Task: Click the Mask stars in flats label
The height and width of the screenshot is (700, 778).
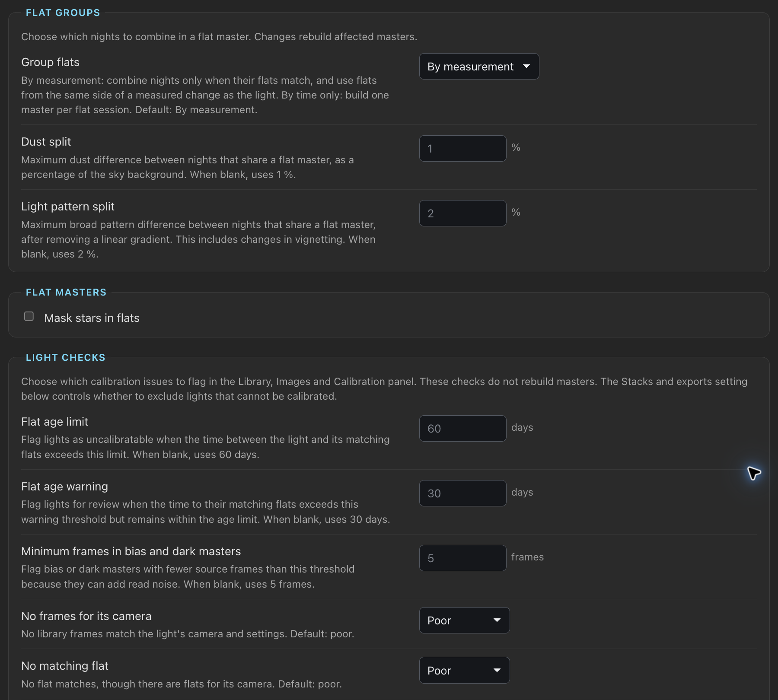Action: coord(92,318)
